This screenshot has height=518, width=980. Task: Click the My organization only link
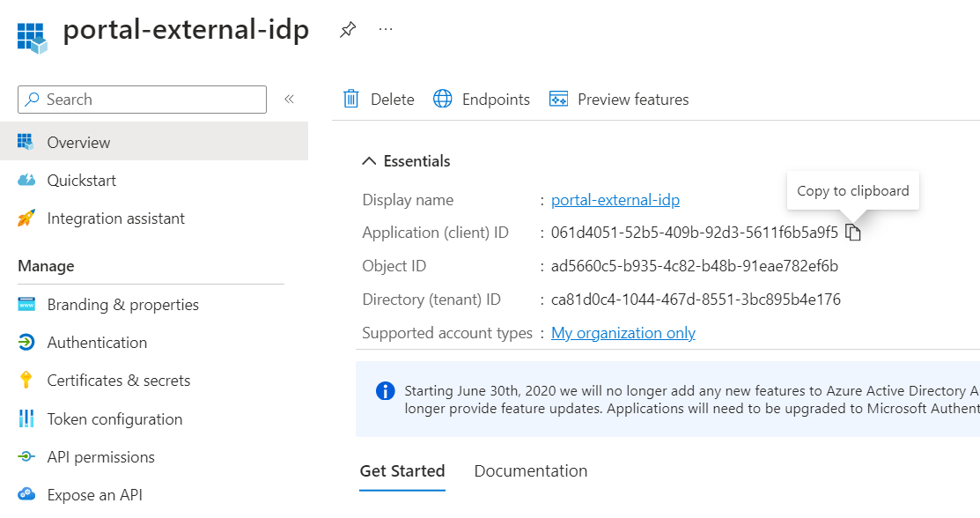coord(623,332)
